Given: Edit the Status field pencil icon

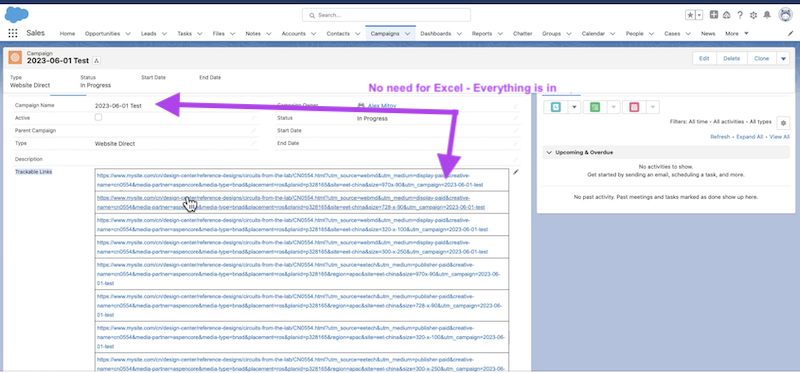Looking at the screenshot, I should 516,118.
